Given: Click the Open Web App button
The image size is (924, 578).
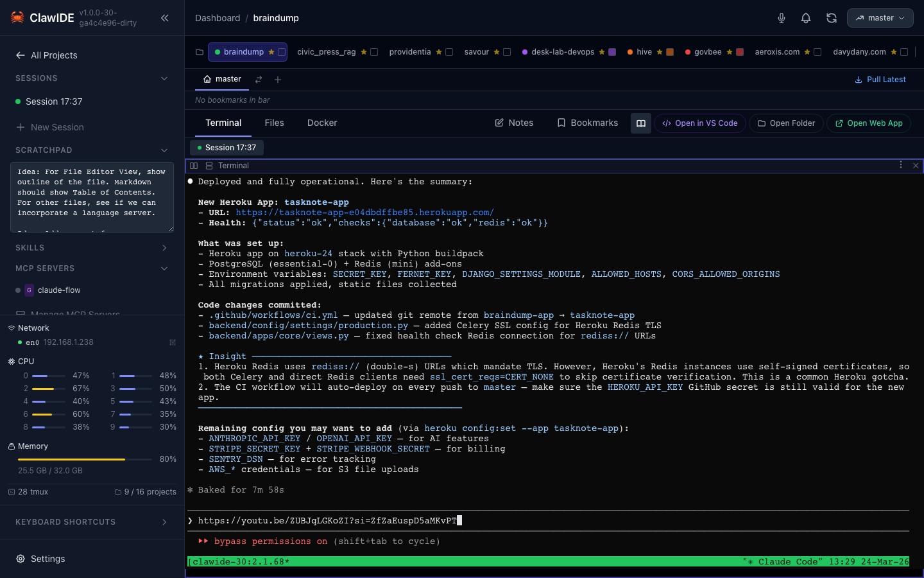Looking at the screenshot, I should 868,123.
